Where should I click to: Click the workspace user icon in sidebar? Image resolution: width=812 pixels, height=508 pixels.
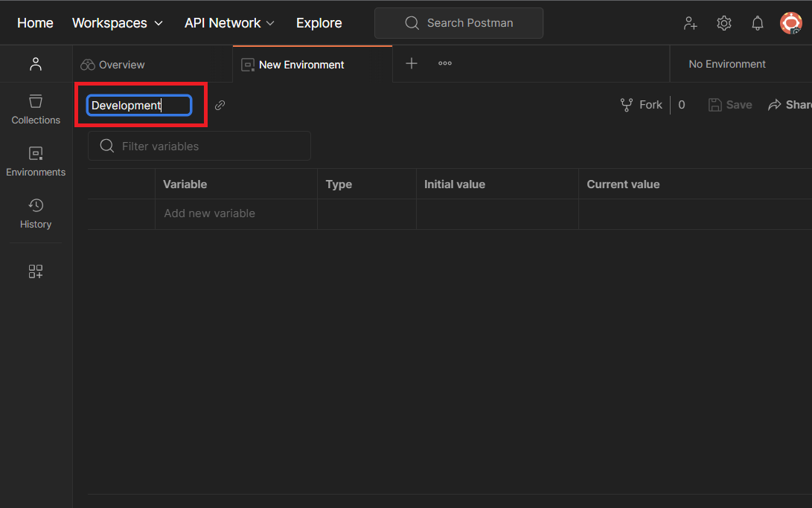(36, 64)
